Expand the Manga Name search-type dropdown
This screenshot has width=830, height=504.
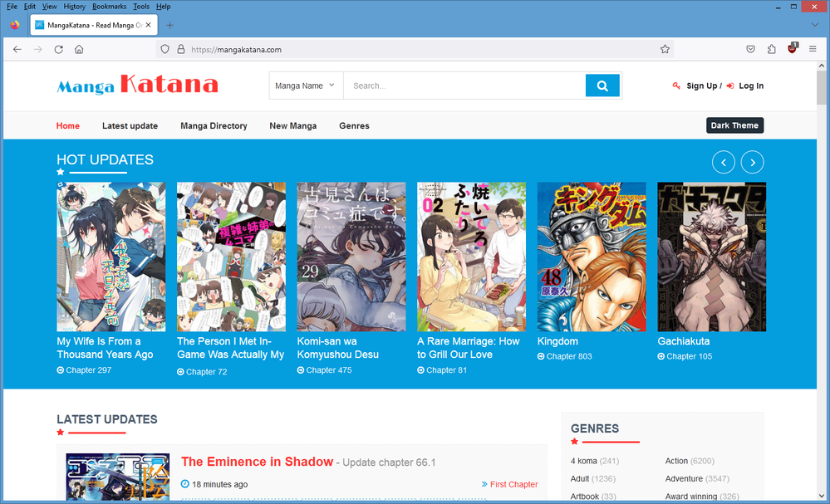coord(306,86)
